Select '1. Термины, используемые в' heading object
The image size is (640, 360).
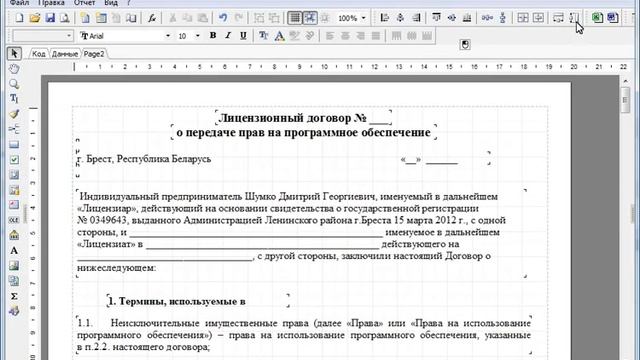click(198, 301)
